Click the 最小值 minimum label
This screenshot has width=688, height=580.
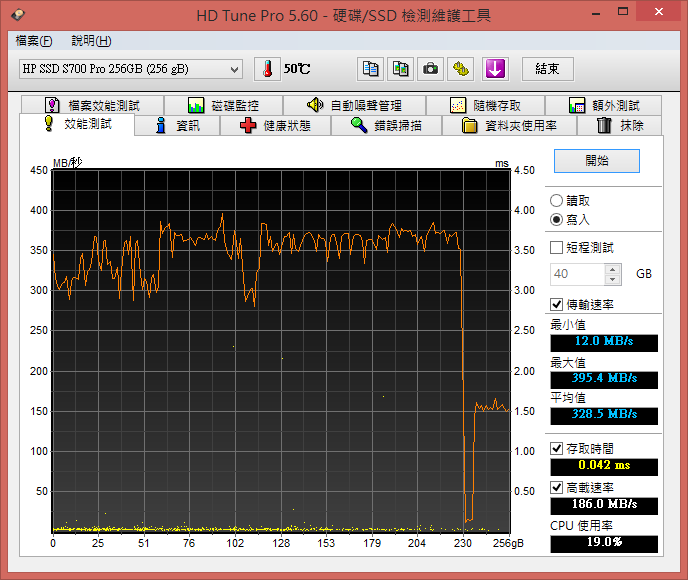pyautogui.click(x=568, y=325)
